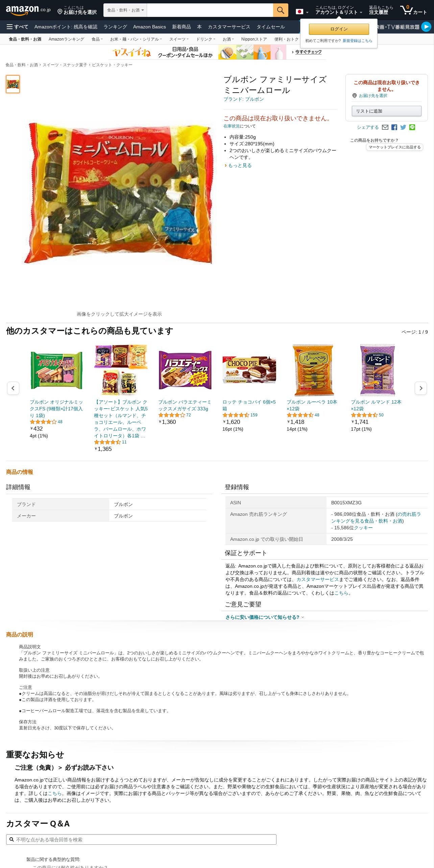Select the product image thumbnail
The height and width of the screenshot is (868, 434).
[13, 84]
